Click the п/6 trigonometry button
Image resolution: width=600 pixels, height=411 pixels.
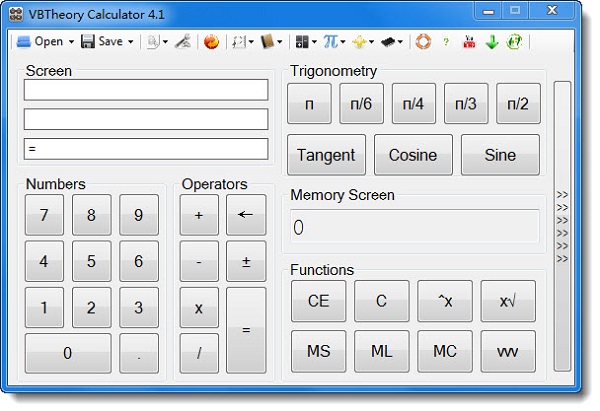click(361, 104)
